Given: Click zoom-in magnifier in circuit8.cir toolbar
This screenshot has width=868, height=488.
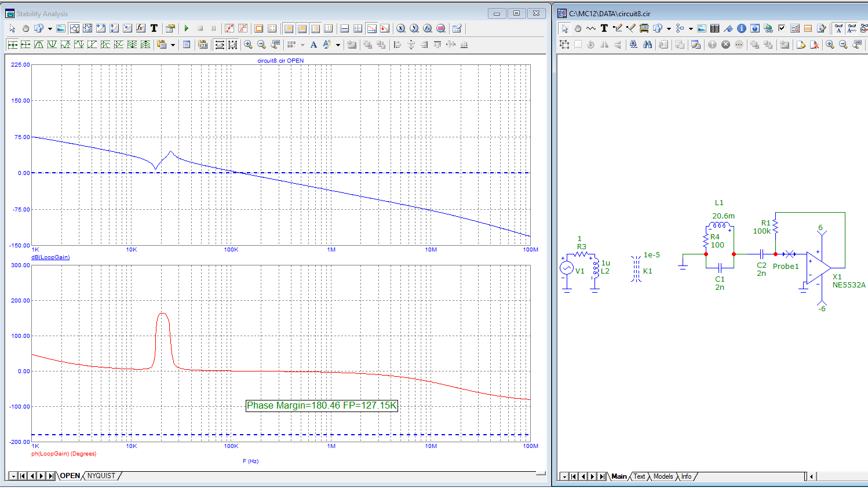Looking at the screenshot, I should (830, 45).
